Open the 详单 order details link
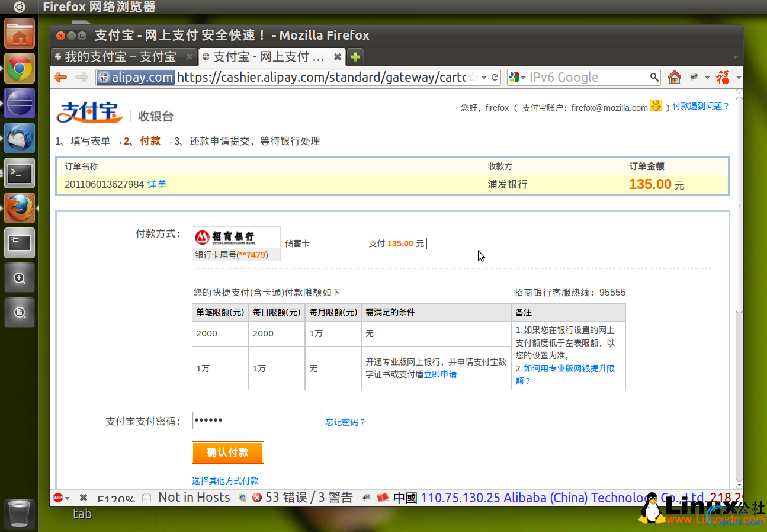 [x=157, y=184]
